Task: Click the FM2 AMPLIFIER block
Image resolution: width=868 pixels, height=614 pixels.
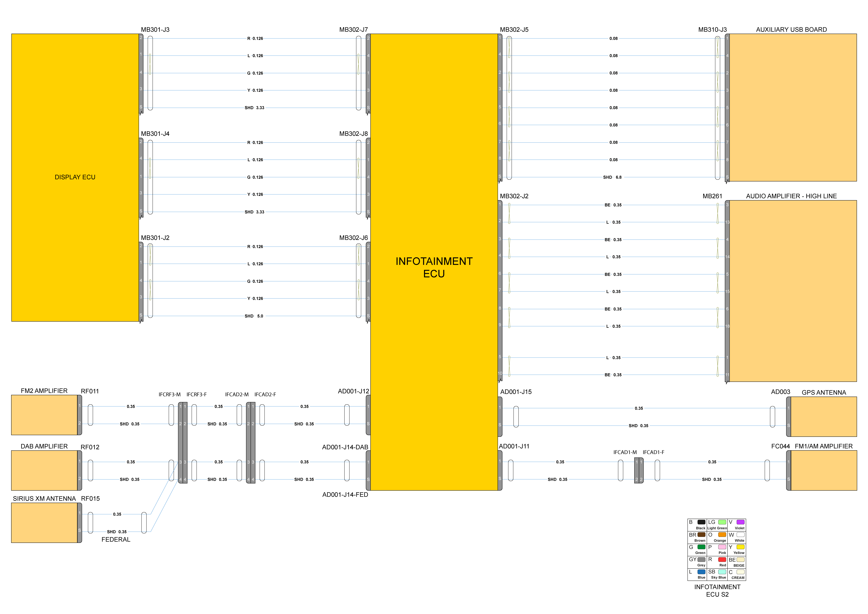Action: tap(44, 415)
